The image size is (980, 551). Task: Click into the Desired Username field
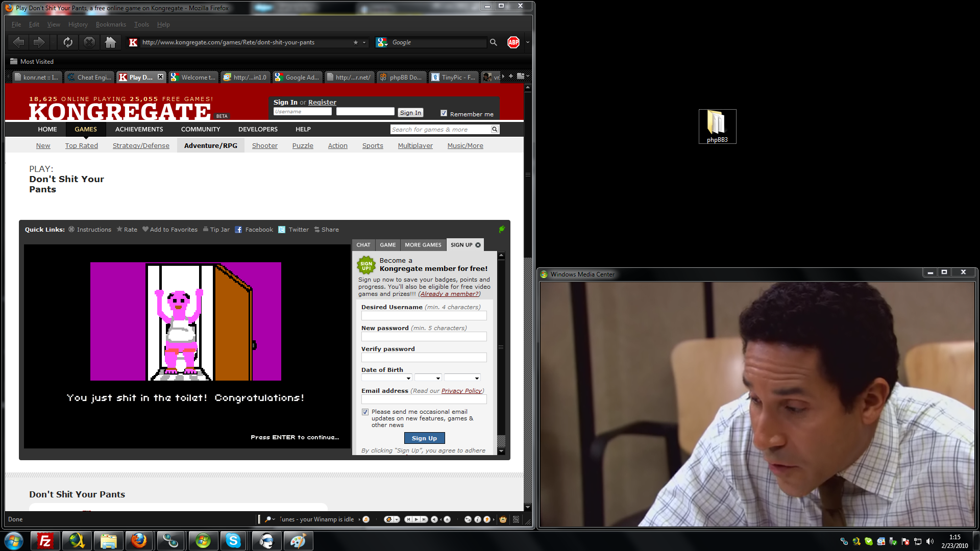pyautogui.click(x=424, y=316)
